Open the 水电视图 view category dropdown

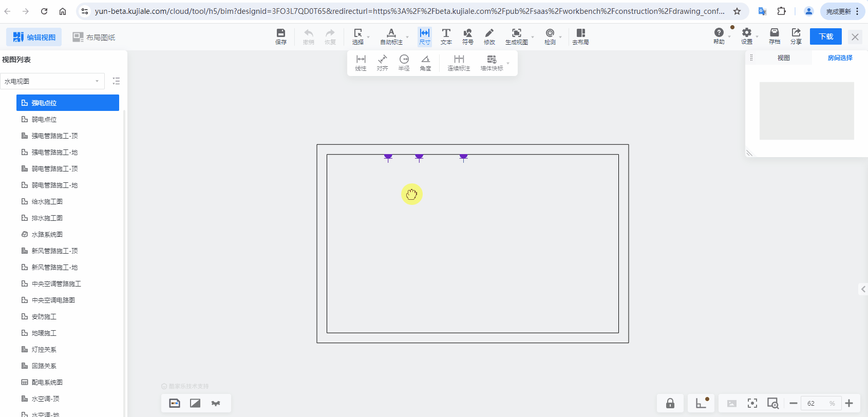[x=52, y=81]
